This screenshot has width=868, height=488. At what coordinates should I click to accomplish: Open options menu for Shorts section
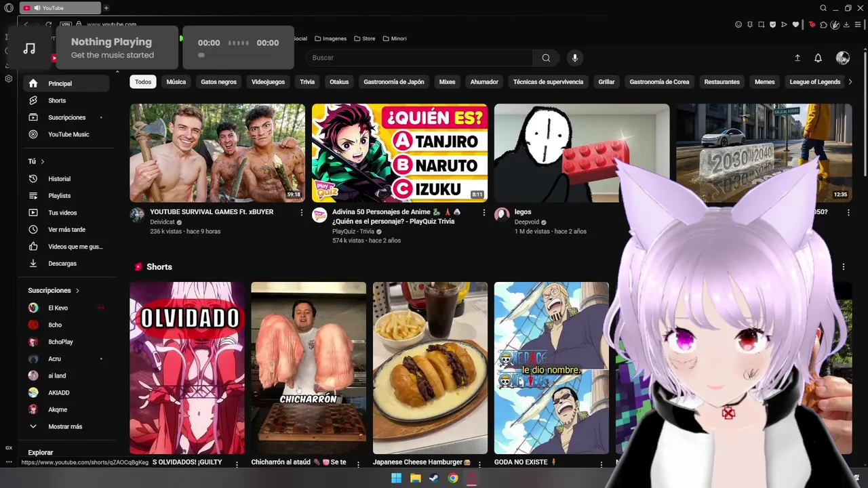click(x=844, y=267)
